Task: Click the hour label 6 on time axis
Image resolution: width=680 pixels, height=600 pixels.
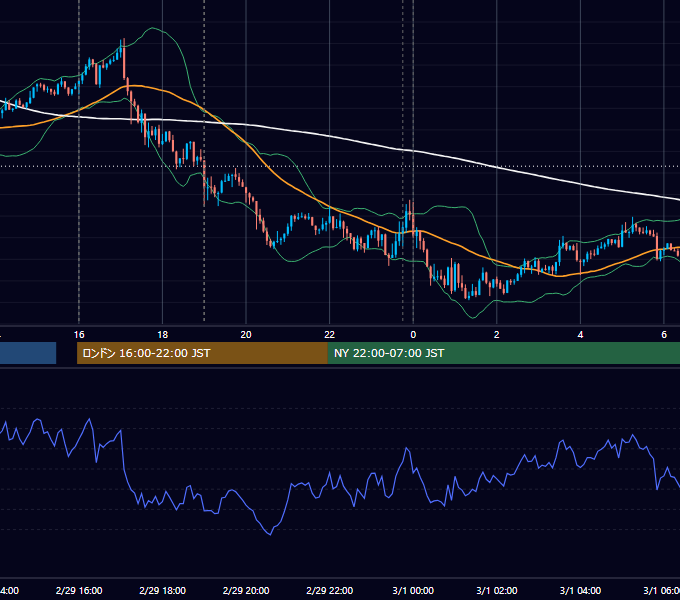Action: click(664, 335)
